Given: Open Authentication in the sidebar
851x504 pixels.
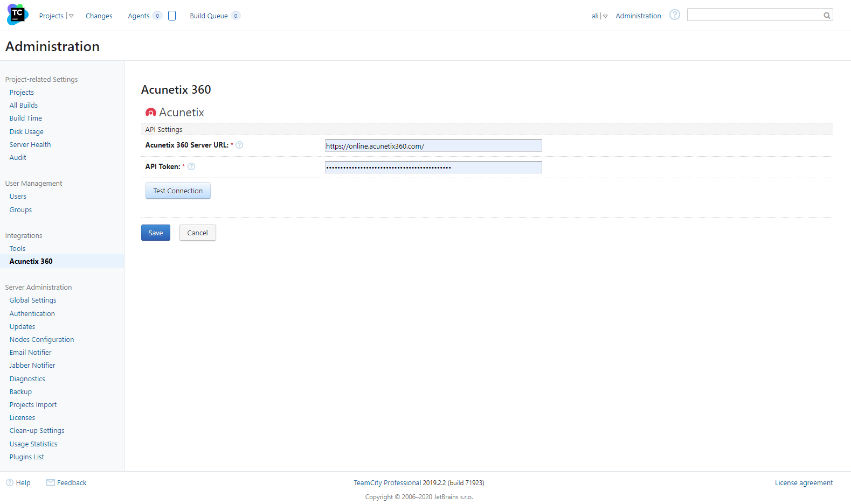Looking at the screenshot, I should pos(32,313).
